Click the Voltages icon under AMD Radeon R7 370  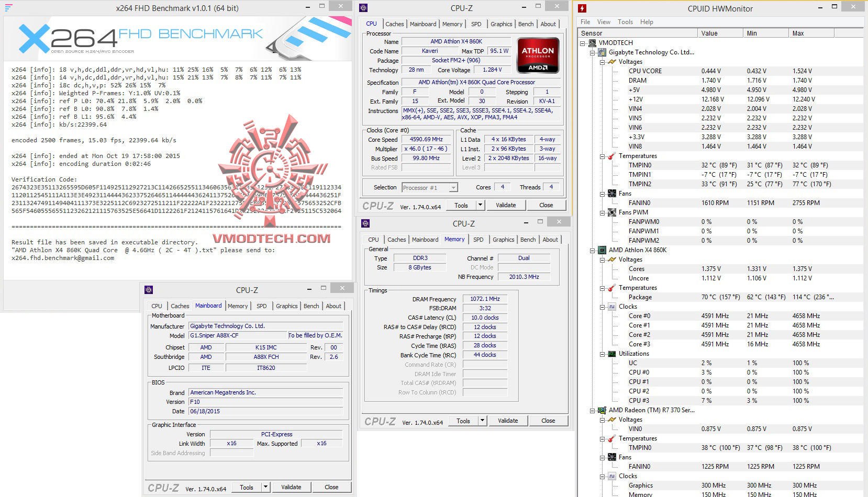click(x=612, y=420)
